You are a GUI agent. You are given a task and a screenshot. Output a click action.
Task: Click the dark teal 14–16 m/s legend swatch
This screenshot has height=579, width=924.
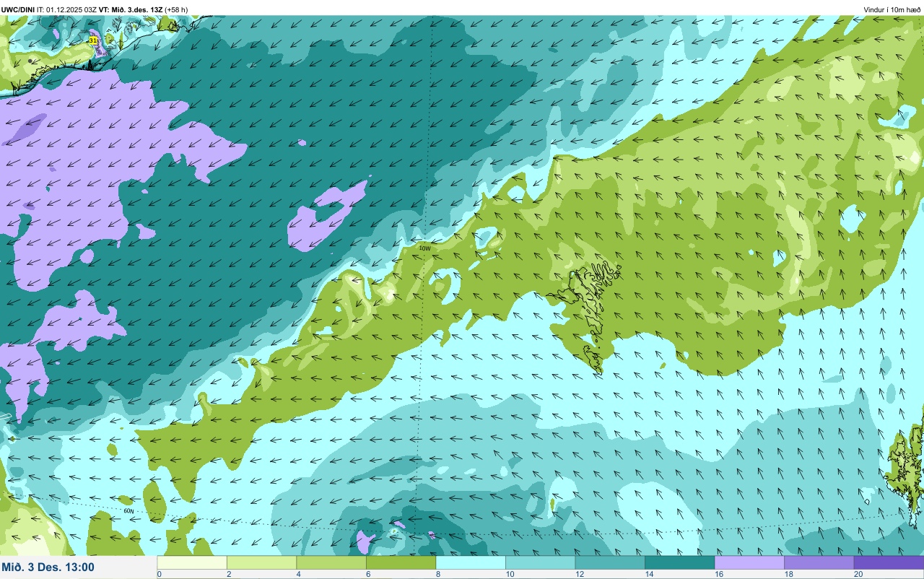[x=679, y=562]
